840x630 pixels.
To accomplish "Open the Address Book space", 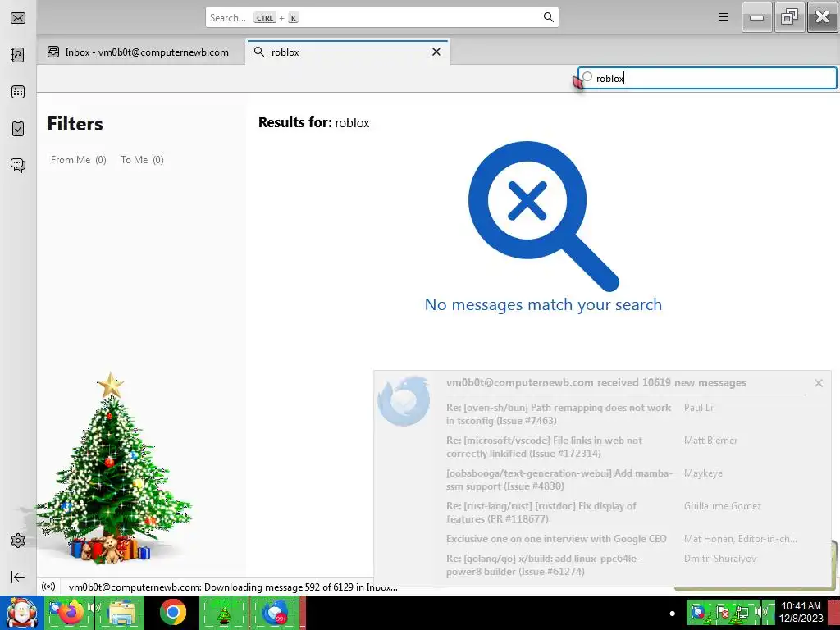I will tap(18, 55).
